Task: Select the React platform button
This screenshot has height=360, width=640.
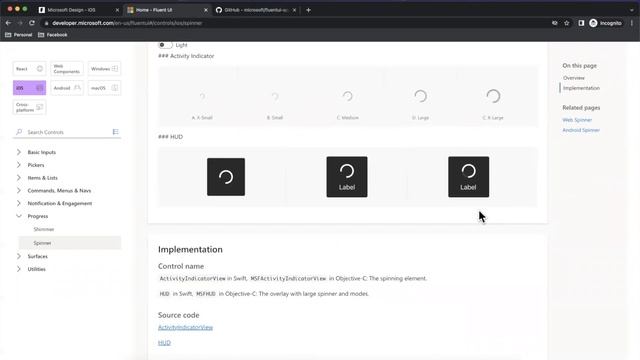Action: tap(29, 69)
